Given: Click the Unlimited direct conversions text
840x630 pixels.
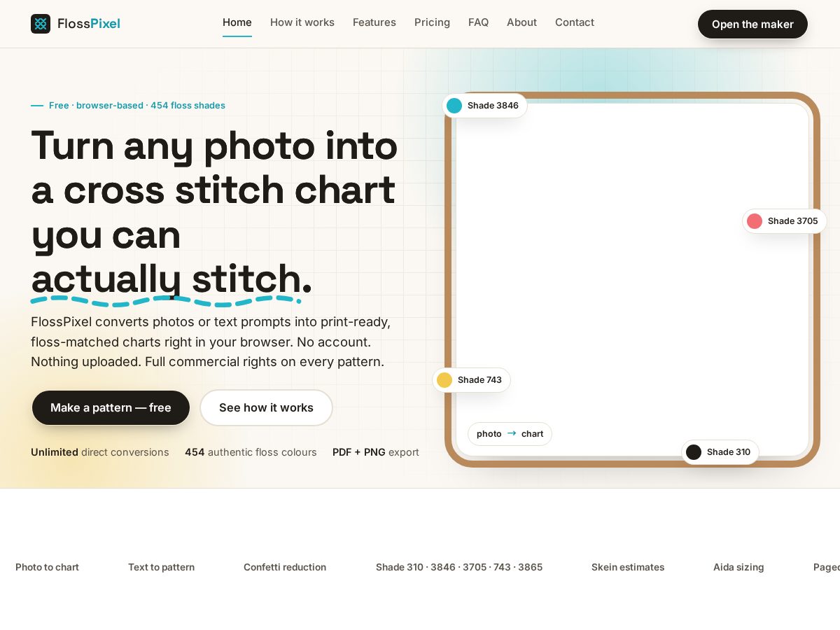Looking at the screenshot, I should click(100, 452).
